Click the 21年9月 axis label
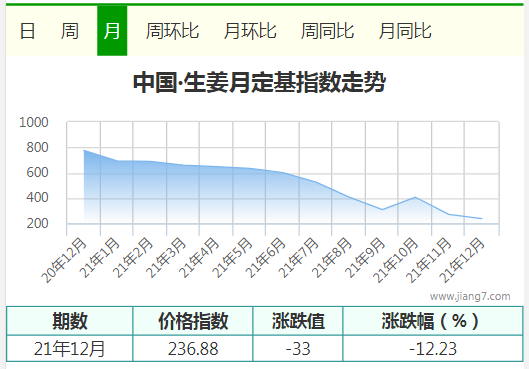Image resolution: width=529 pixels, height=369 pixels. (365, 258)
